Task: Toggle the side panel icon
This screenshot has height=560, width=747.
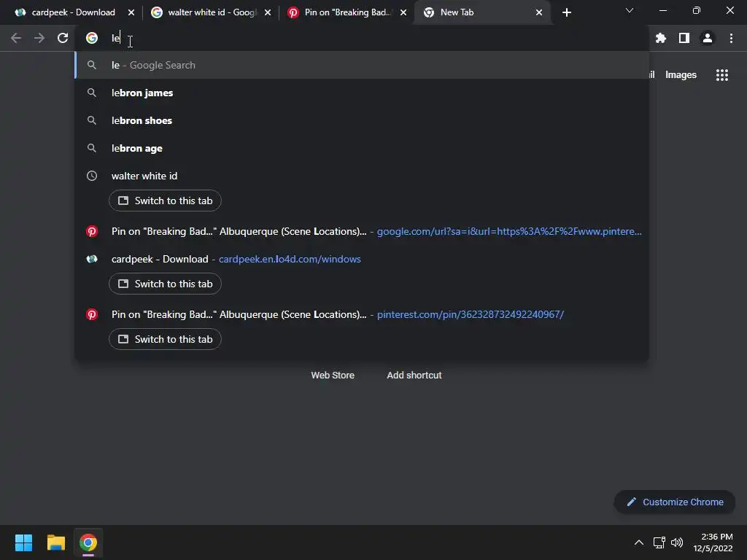Action: click(x=684, y=38)
